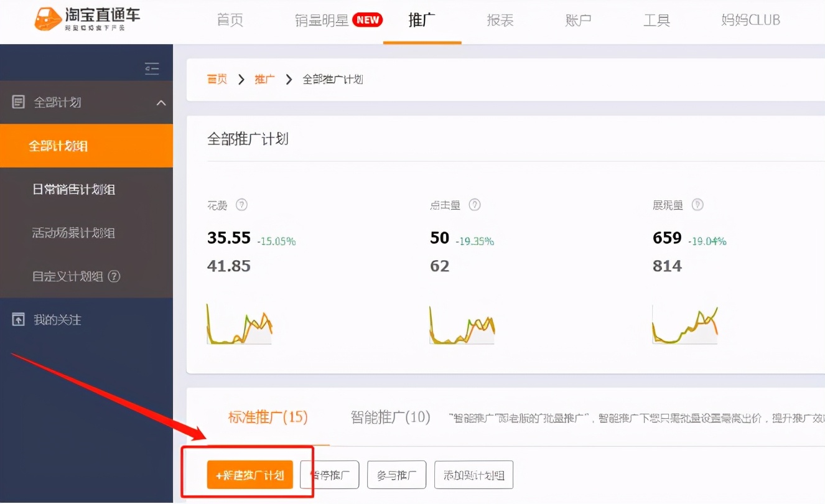
Task: Open the 点击量 help question mark icon
Action: (x=475, y=205)
